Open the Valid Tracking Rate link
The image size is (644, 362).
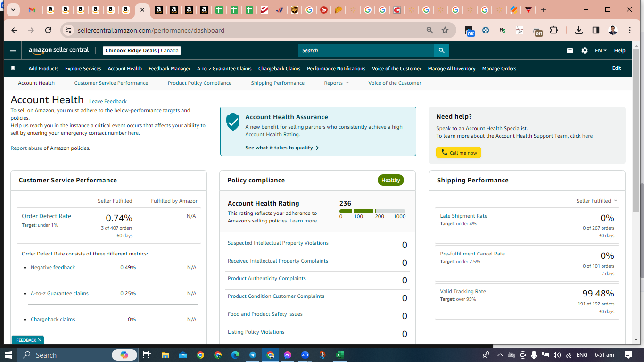coord(463,291)
